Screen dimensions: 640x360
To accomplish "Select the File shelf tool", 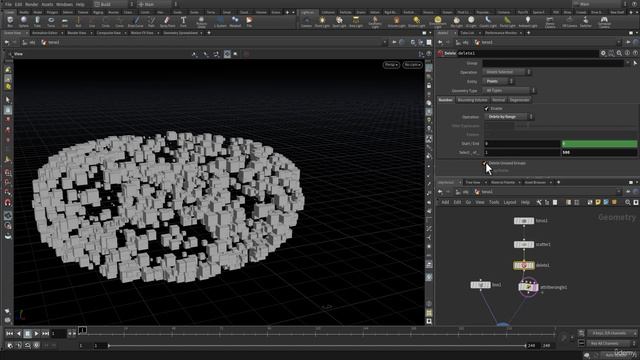I will [249, 22].
